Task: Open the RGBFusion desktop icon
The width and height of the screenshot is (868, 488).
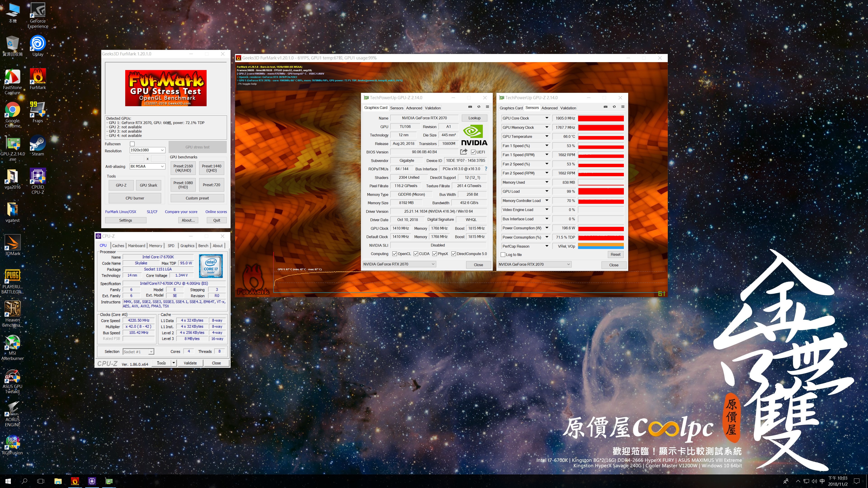Action: coord(12,445)
